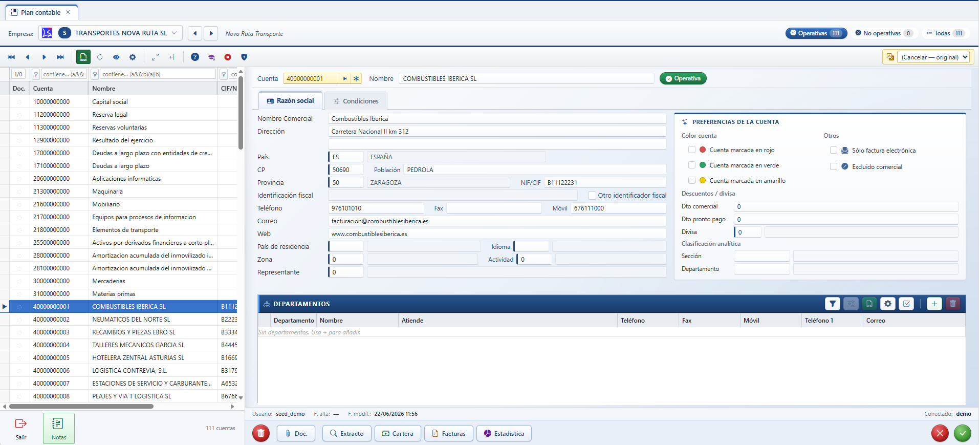The image size is (980, 445).
Task: Show Todas accounts filter
Action: click(945, 33)
